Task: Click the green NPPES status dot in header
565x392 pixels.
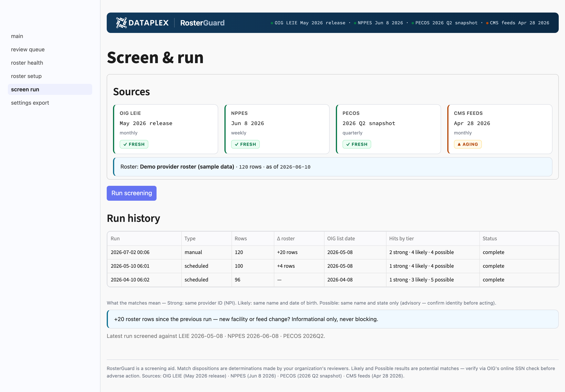Action: pos(355,23)
